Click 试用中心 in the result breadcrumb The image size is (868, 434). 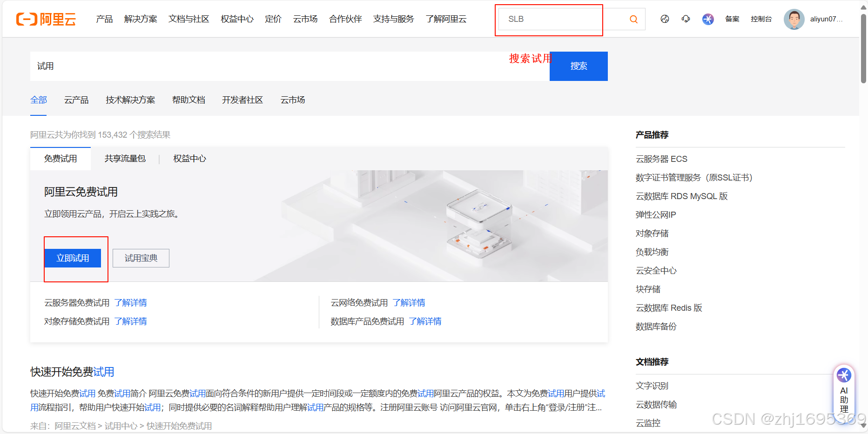(121, 426)
